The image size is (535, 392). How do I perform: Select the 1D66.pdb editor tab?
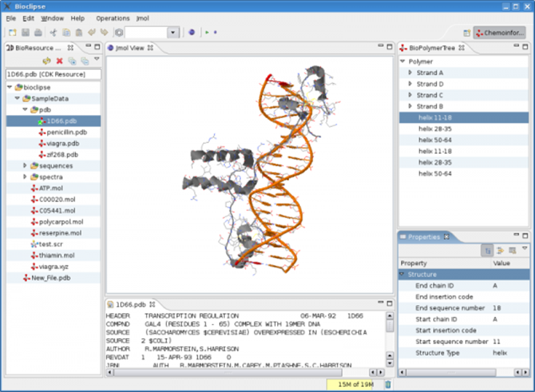click(131, 304)
